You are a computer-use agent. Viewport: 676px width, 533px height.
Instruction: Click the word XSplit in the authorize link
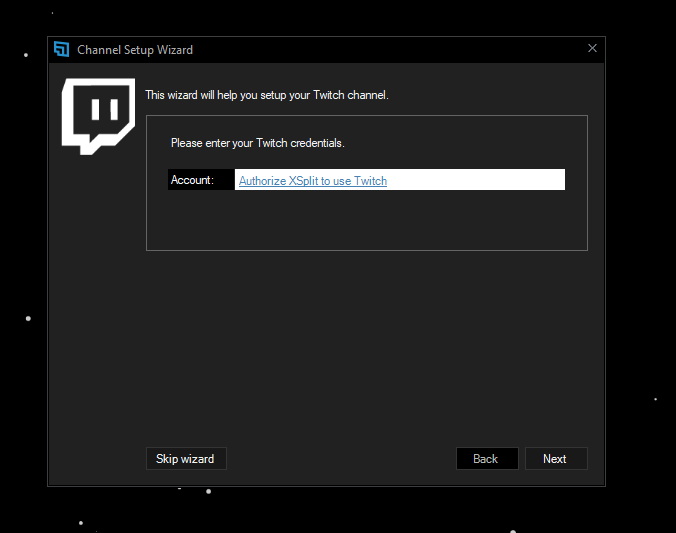[303, 181]
